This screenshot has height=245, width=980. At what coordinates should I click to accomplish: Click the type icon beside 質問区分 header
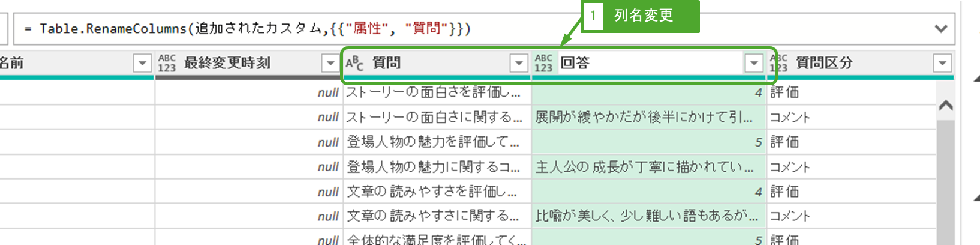(x=779, y=63)
